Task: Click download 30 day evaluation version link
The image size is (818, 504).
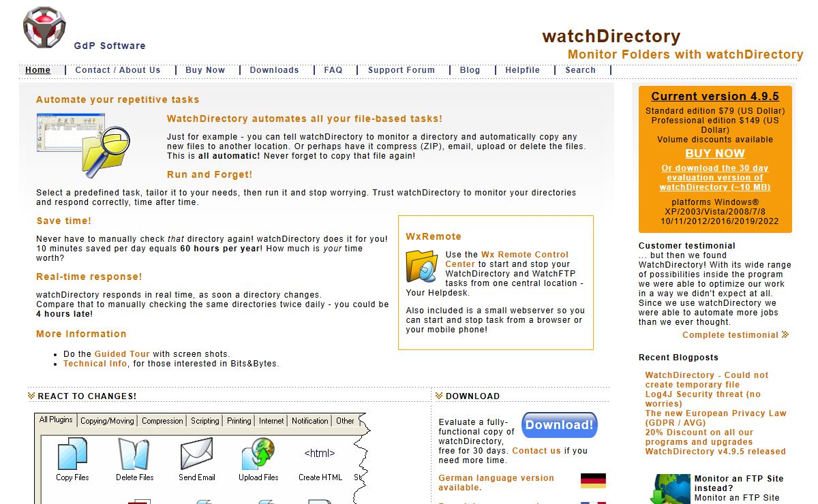Action: pyautogui.click(x=715, y=177)
